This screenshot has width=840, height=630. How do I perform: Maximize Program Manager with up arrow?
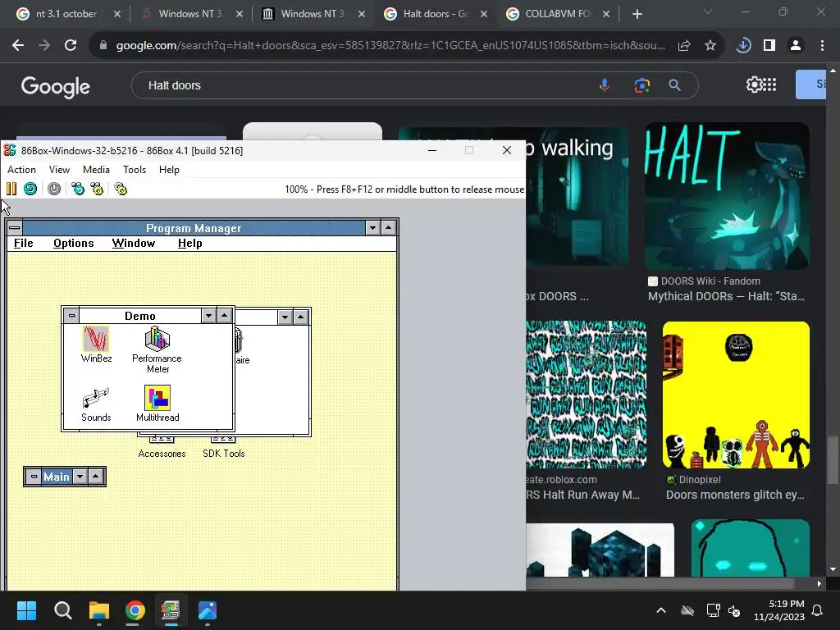388,228
